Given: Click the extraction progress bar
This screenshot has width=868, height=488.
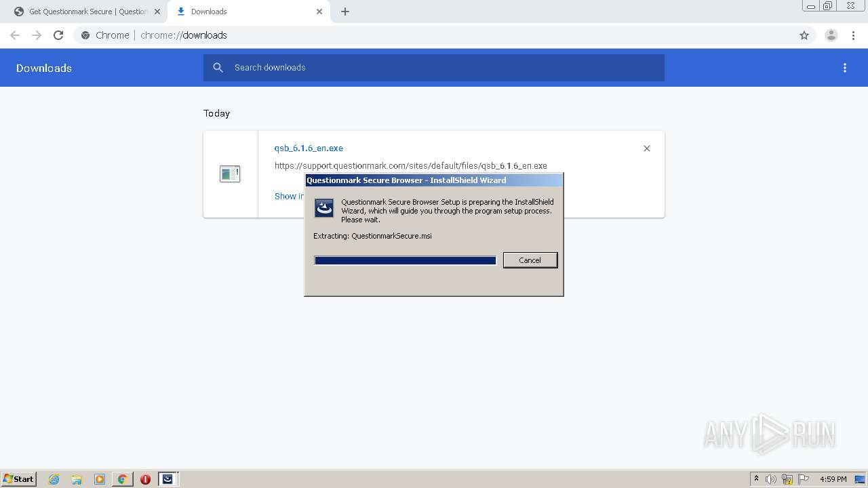Looking at the screenshot, I should coord(406,260).
